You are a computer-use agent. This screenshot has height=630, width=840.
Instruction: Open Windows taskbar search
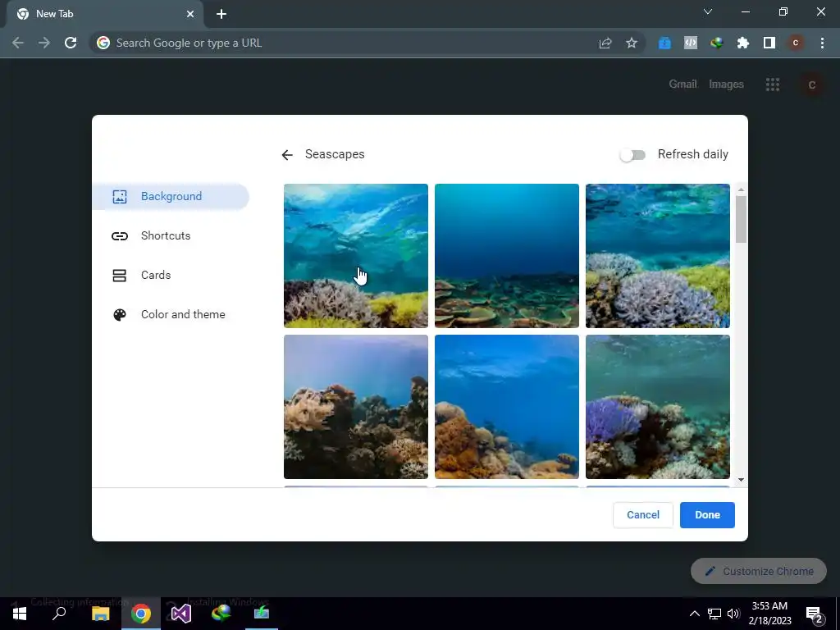click(59, 614)
